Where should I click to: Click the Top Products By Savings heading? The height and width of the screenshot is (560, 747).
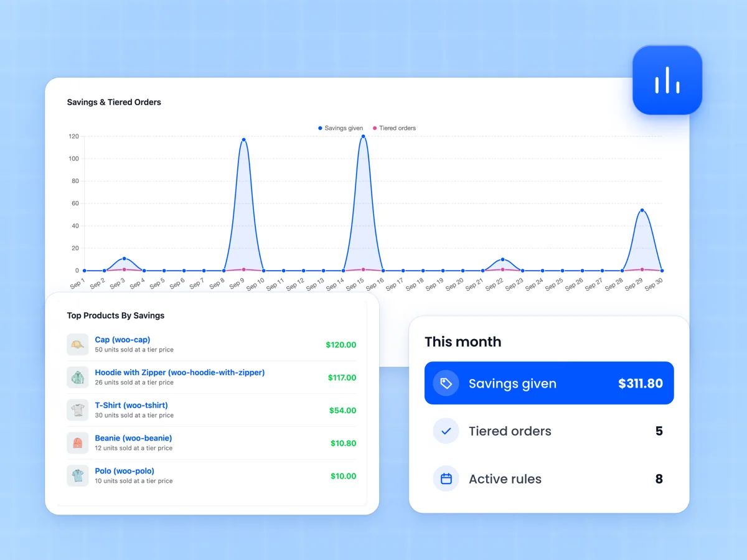(116, 315)
